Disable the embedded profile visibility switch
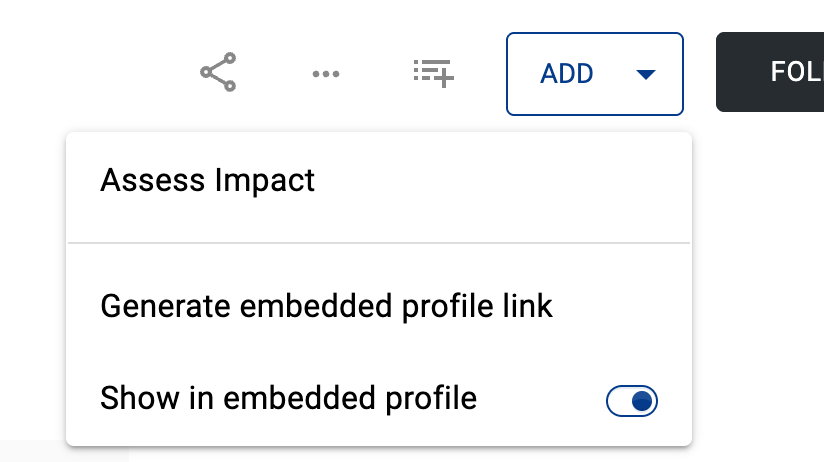Screen dimensions: 824x462 632,401
